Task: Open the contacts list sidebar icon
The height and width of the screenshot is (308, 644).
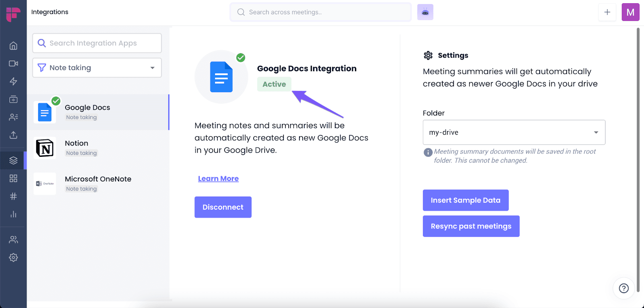Action: coord(13,117)
